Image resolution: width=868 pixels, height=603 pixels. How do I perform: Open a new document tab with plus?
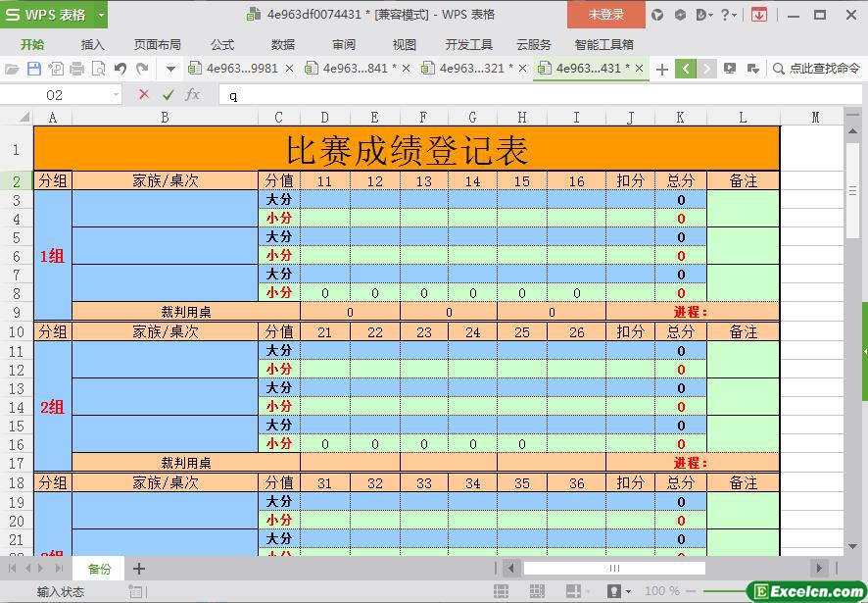click(662, 69)
